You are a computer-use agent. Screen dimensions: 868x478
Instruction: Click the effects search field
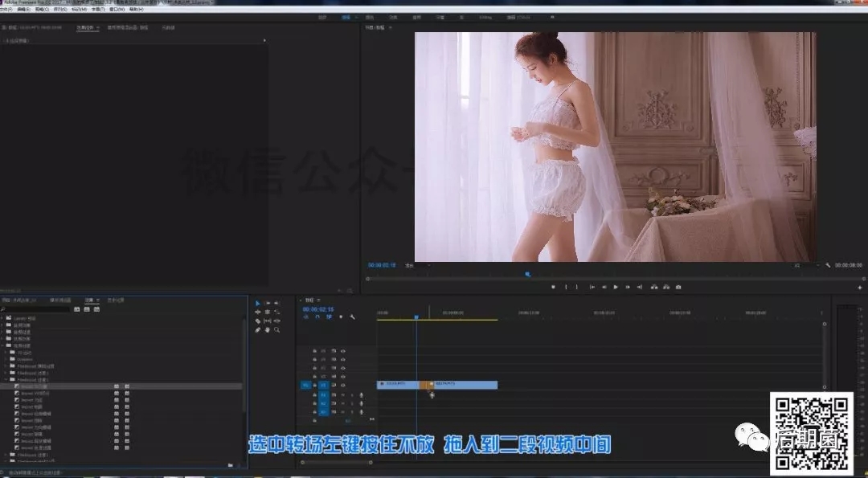click(x=36, y=309)
